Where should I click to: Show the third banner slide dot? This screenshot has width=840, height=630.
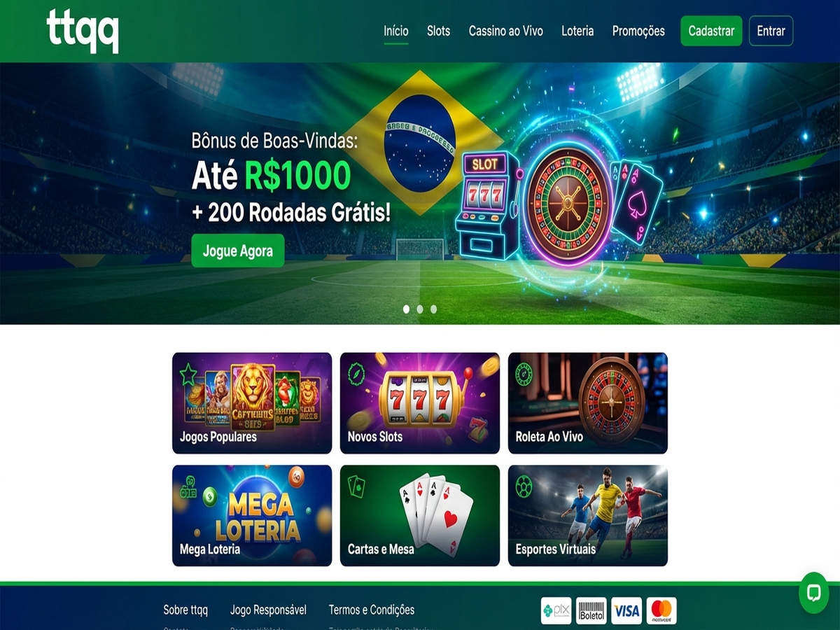pos(434,309)
